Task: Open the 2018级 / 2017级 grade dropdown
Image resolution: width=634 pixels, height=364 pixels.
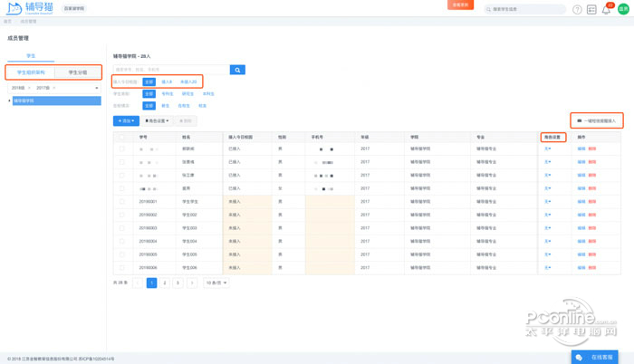Action: coord(53,88)
